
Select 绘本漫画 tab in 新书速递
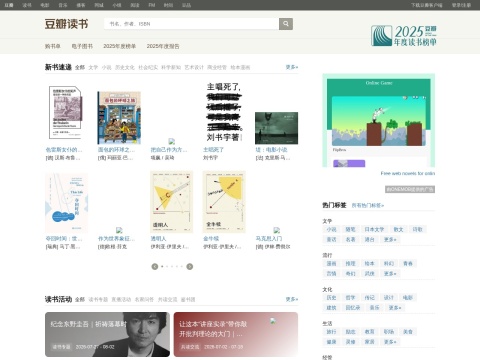240,67
